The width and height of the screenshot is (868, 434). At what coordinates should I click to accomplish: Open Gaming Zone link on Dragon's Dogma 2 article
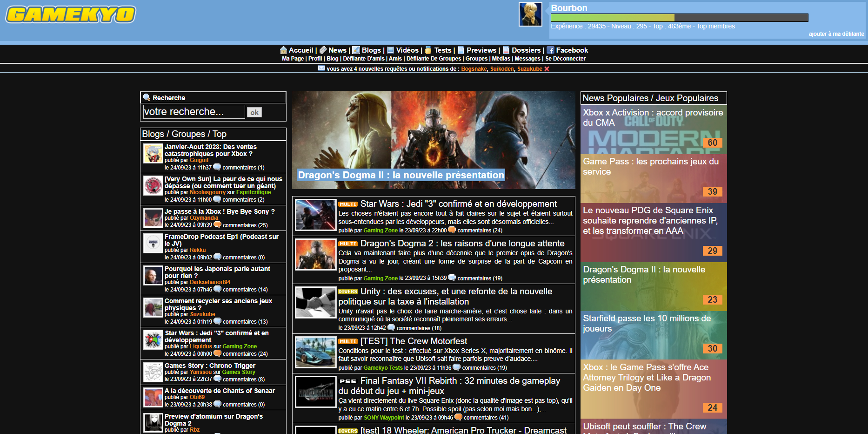[x=381, y=278]
